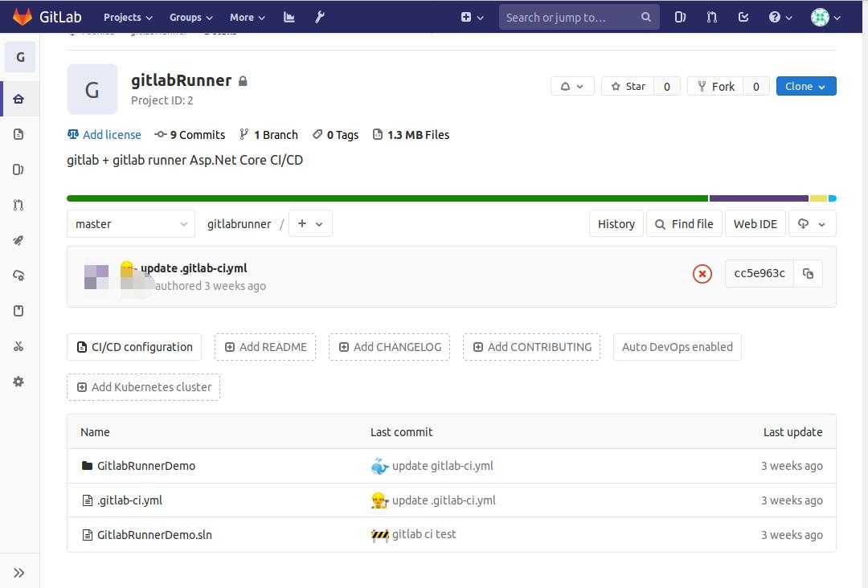Open the notification bell dropdown
The height and width of the screenshot is (588, 868).
point(572,86)
